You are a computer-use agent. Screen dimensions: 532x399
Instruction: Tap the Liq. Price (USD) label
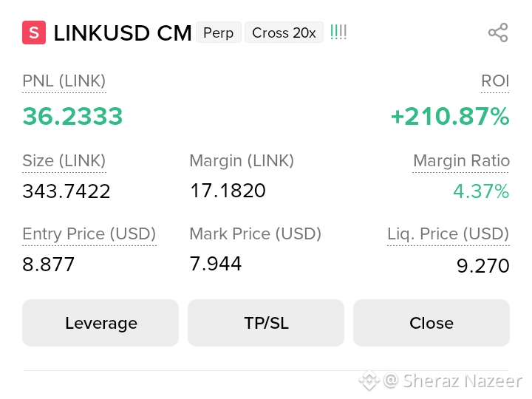449,233
